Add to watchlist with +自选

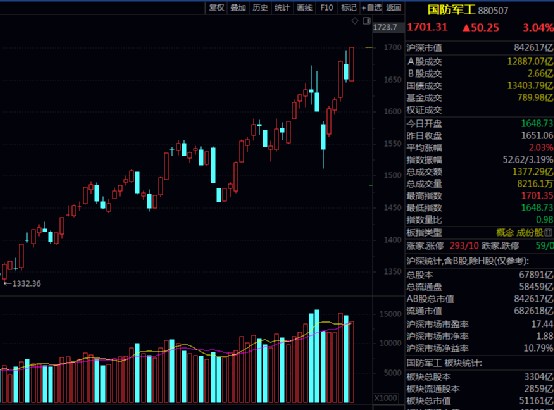pyautogui.click(x=371, y=8)
